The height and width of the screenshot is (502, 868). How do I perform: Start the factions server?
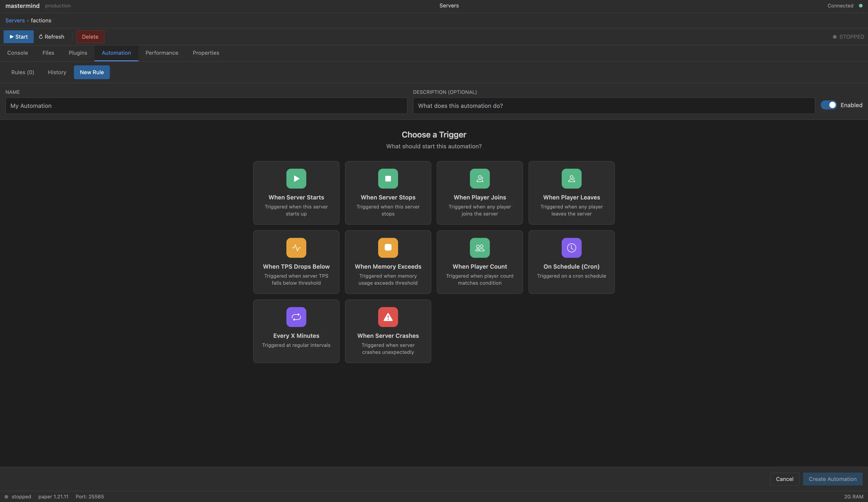(x=19, y=37)
